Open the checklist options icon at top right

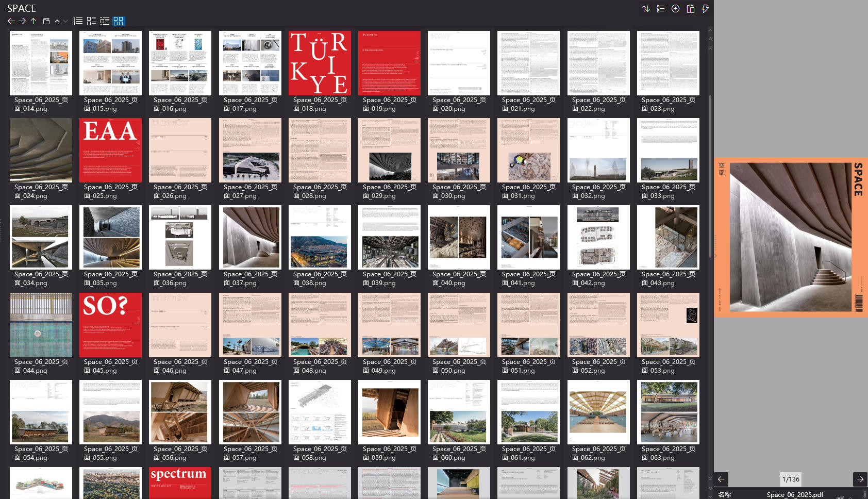[660, 9]
